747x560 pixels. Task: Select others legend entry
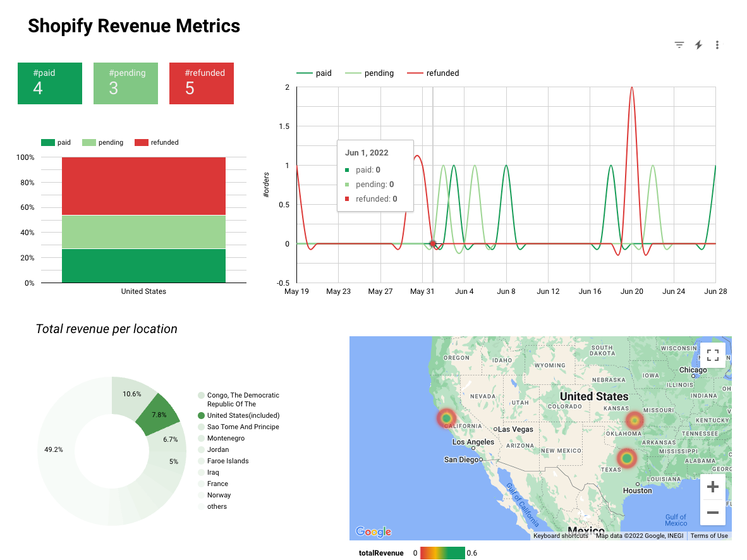[212, 507]
